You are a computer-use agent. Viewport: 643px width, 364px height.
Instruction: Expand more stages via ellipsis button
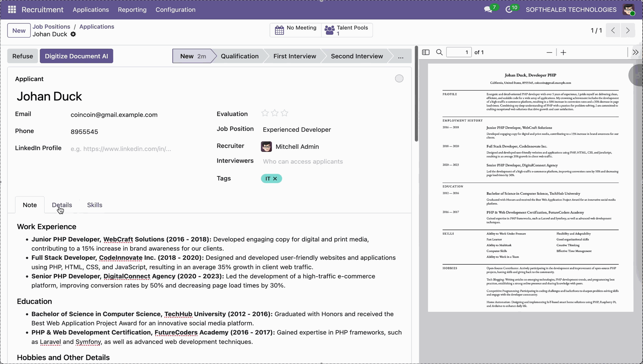401,56
